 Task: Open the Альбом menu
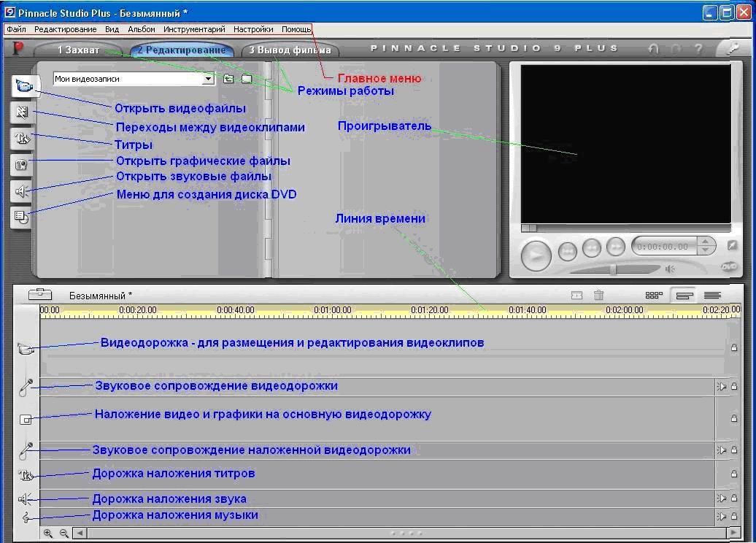click(142, 29)
